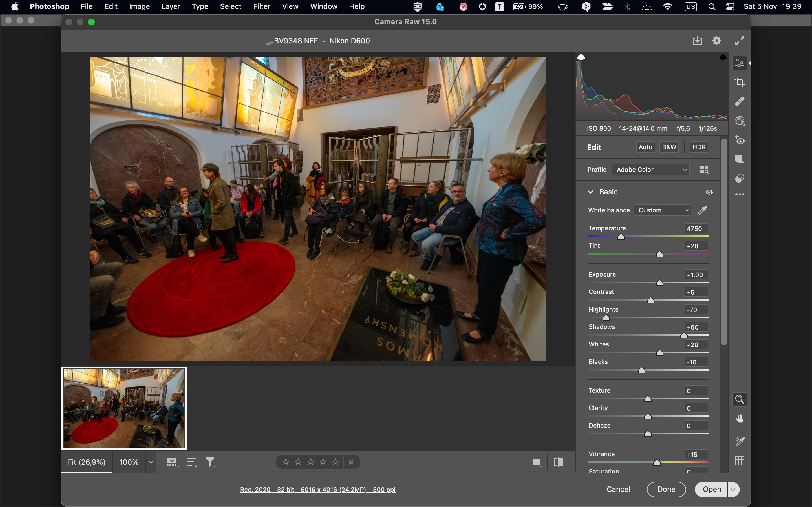Toggle before/after split view icon

pos(558,462)
